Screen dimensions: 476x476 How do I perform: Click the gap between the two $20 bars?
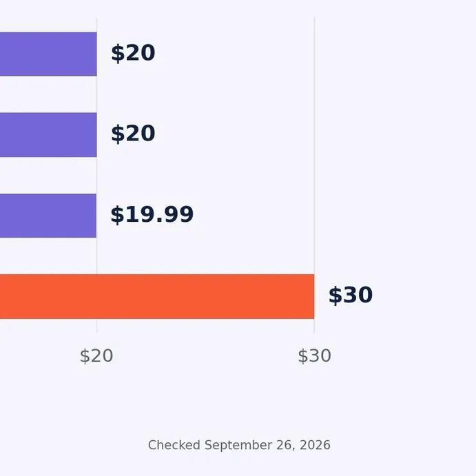coord(48,94)
